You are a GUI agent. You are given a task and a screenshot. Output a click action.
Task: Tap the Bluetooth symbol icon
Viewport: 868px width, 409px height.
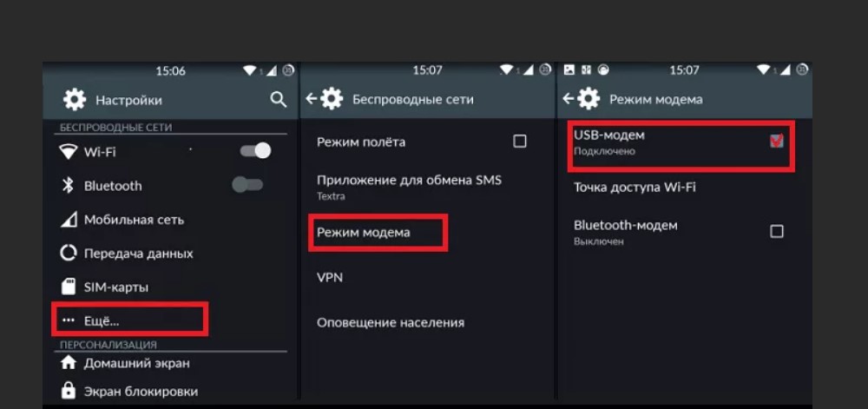(68, 185)
